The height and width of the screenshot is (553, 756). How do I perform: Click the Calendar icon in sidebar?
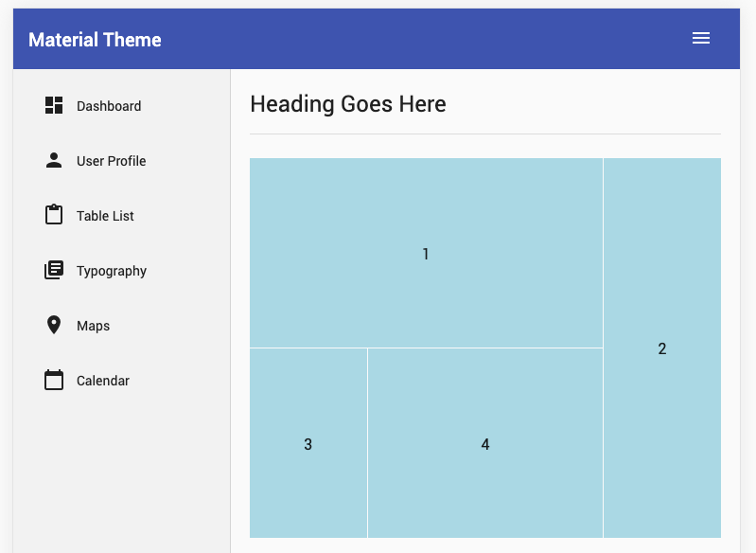pyautogui.click(x=54, y=381)
